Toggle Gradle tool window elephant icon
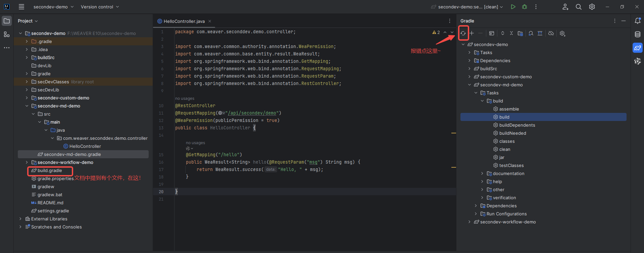644x253 pixels. [x=638, y=48]
